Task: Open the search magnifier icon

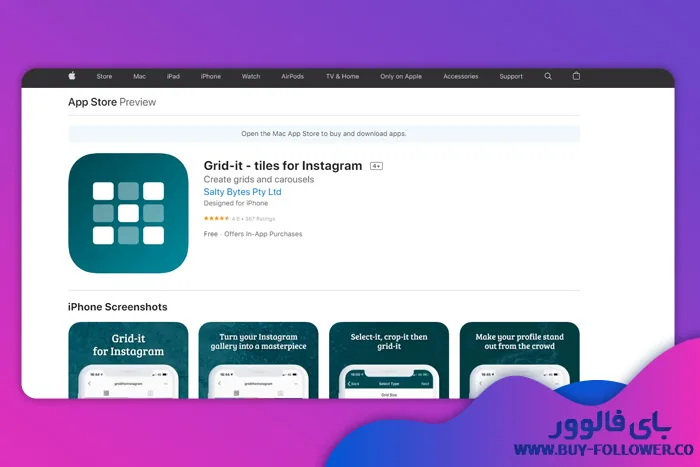Action: tap(548, 76)
